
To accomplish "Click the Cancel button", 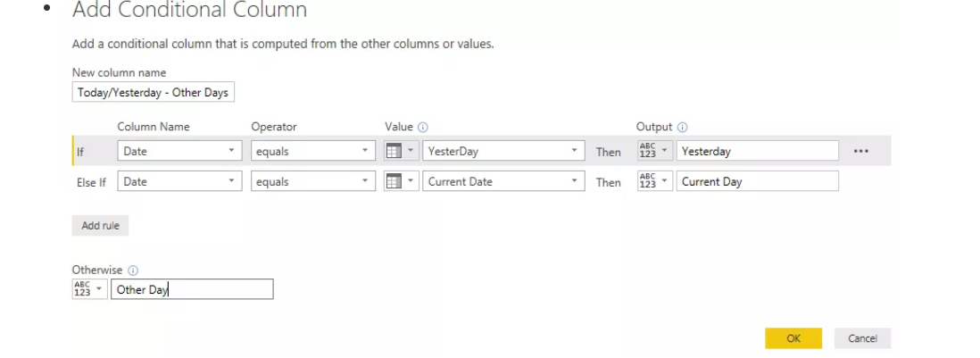I will (862, 338).
